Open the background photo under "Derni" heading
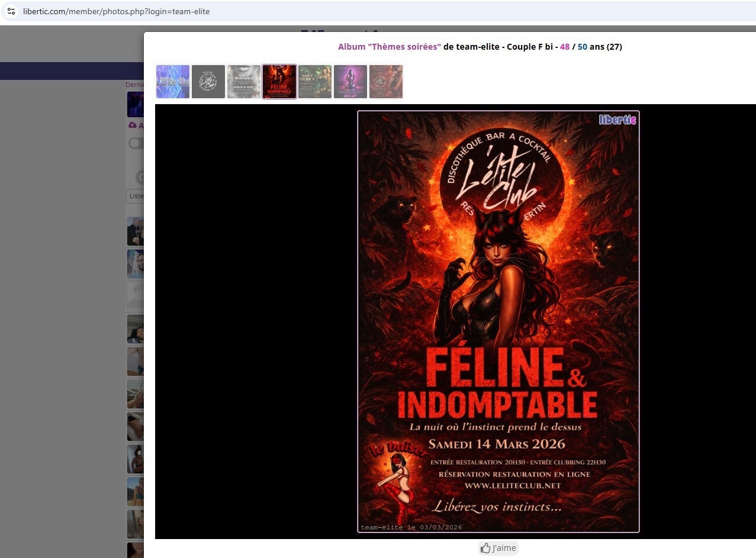Screen dimensions: 756x558 [135, 105]
